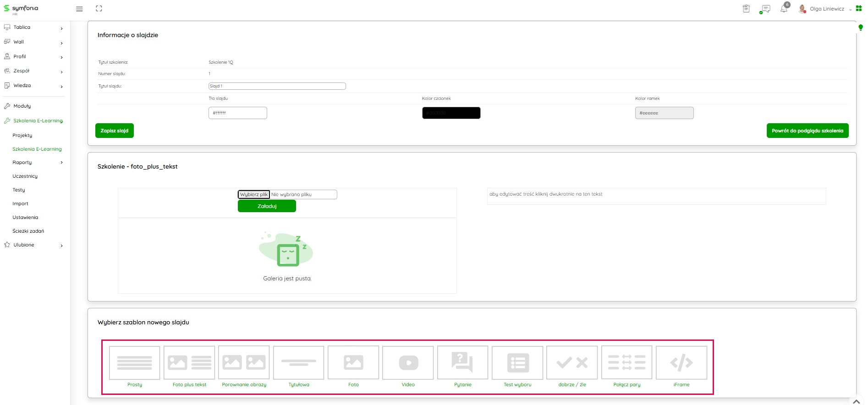Enter fullscreen mode via header icon
This screenshot has width=868, height=405.
coord(99,9)
